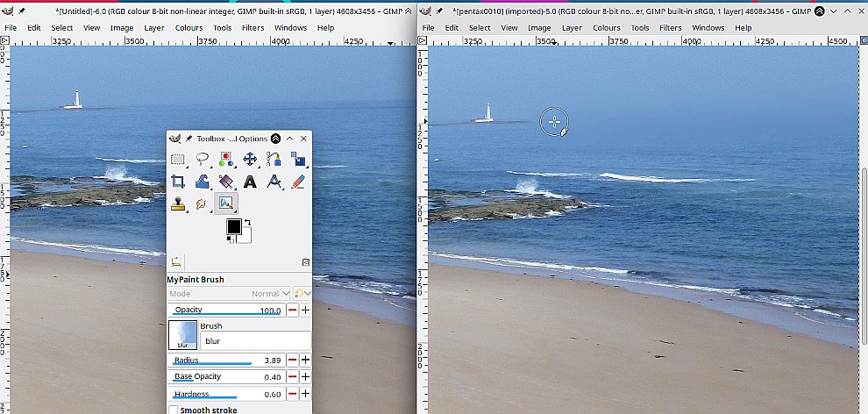Select the Measure compass tool
The width and height of the screenshot is (868, 414).
pos(274,182)
